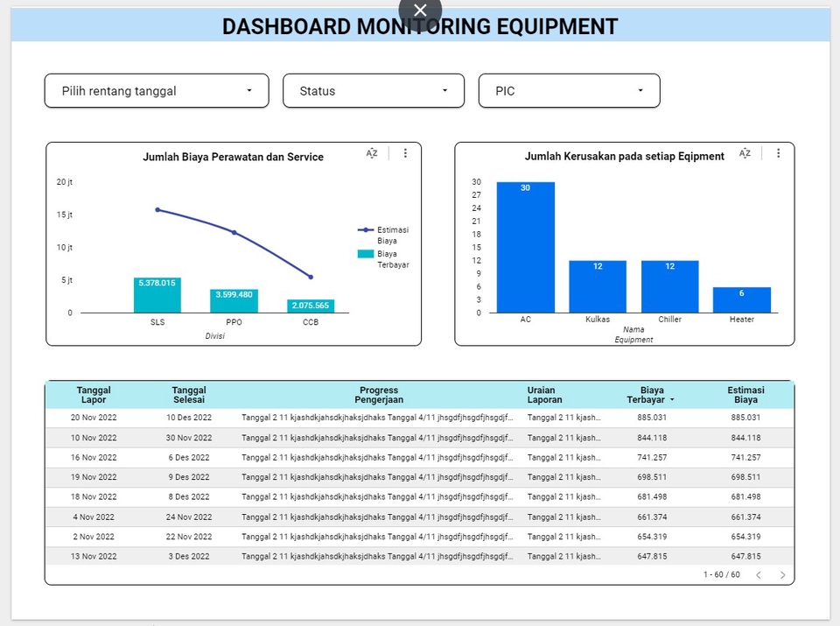The width and height of the screenshot is (840, 626).
Task: Click the 885.031 Biaya Terbayar value
Action: [652, 418]
